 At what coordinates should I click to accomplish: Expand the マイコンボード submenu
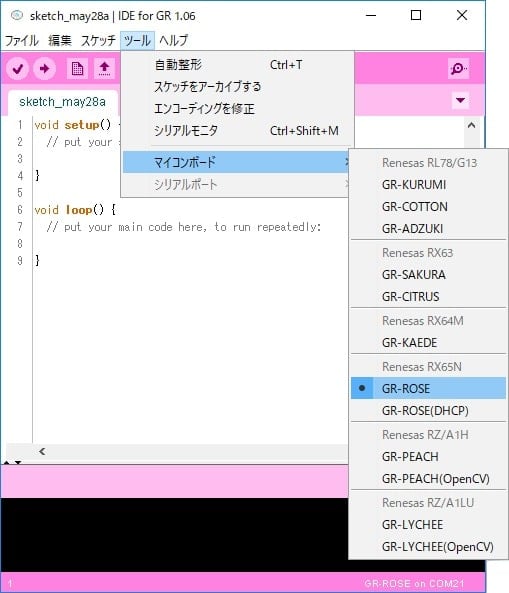(x=236, y=162)
